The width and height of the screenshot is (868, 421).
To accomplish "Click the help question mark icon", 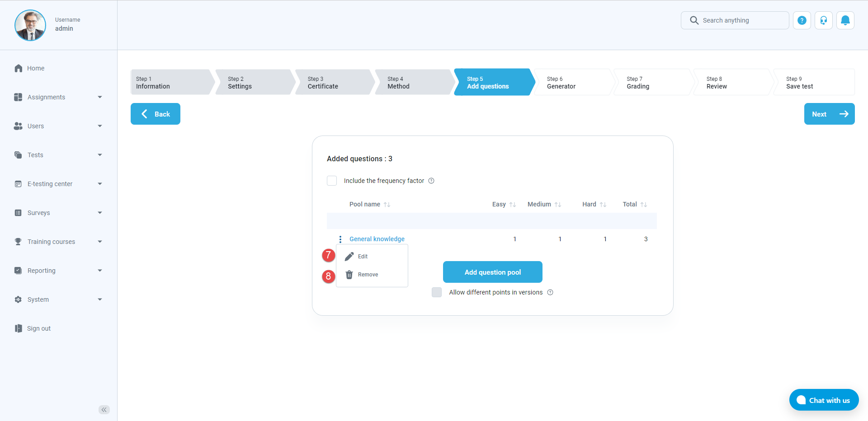I will click(x=802, y=20).
